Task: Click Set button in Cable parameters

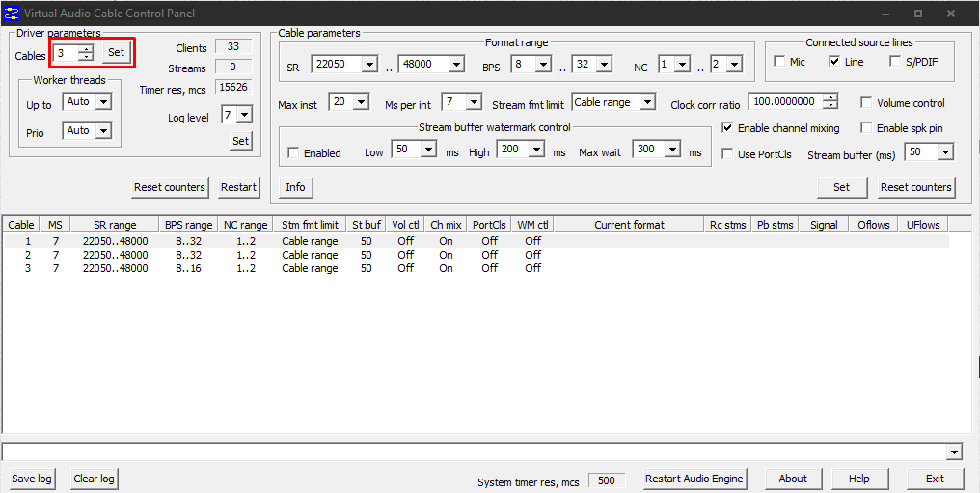Action: pyautogui.click(x=842, y=187)
